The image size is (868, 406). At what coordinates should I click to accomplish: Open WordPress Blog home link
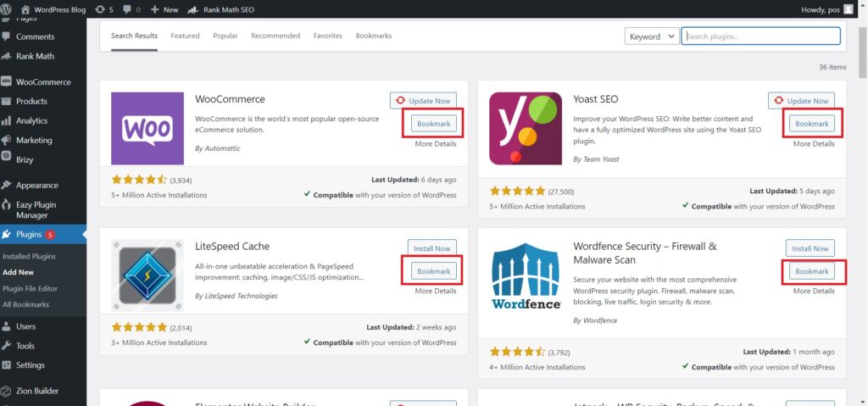coord(53,9)
